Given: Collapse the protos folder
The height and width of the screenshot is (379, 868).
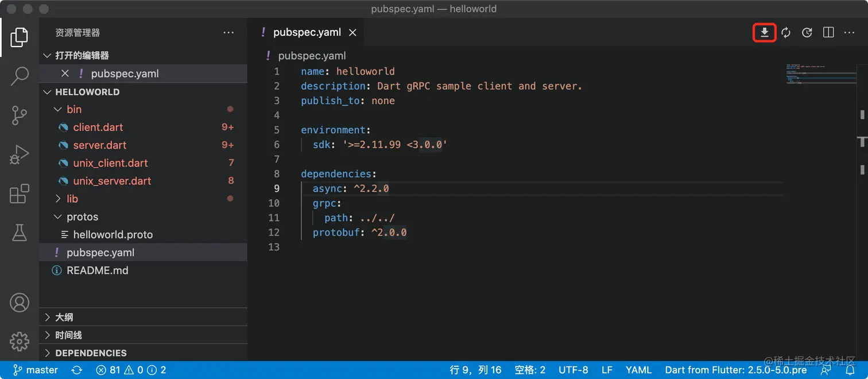Looking at the screenshot, I should (144, 216).
